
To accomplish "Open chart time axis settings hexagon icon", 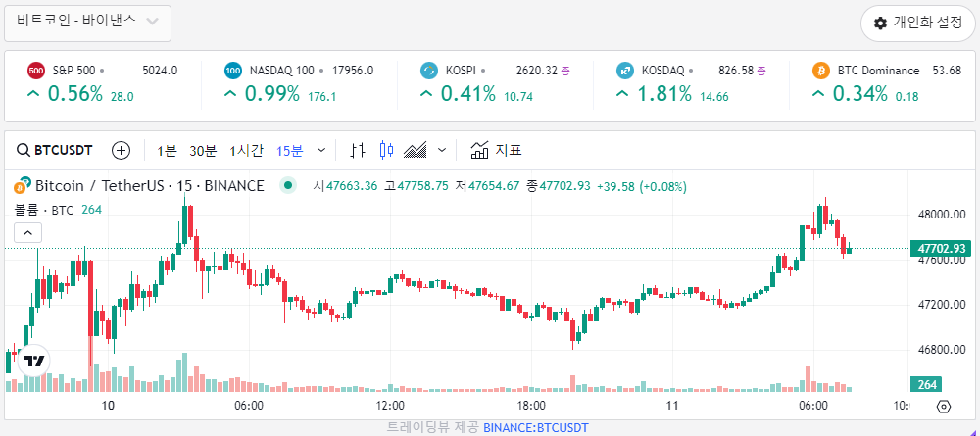I will [x=944, y=407].
